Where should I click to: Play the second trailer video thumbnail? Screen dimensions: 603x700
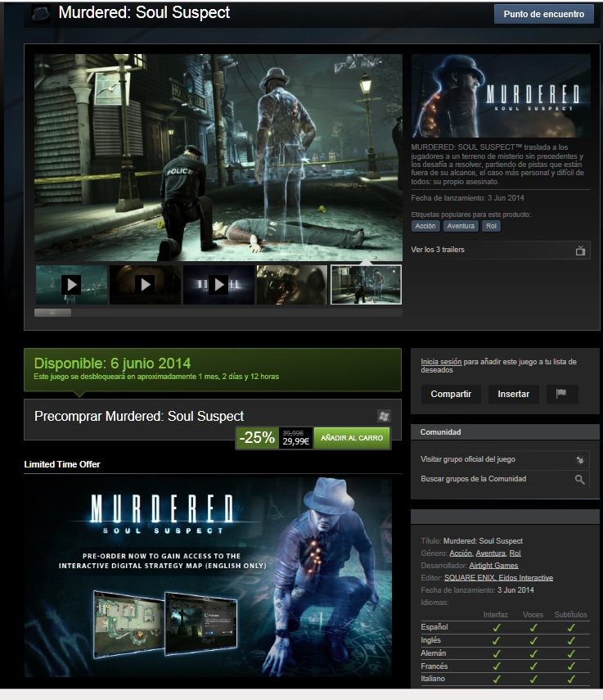pos(145,284)
